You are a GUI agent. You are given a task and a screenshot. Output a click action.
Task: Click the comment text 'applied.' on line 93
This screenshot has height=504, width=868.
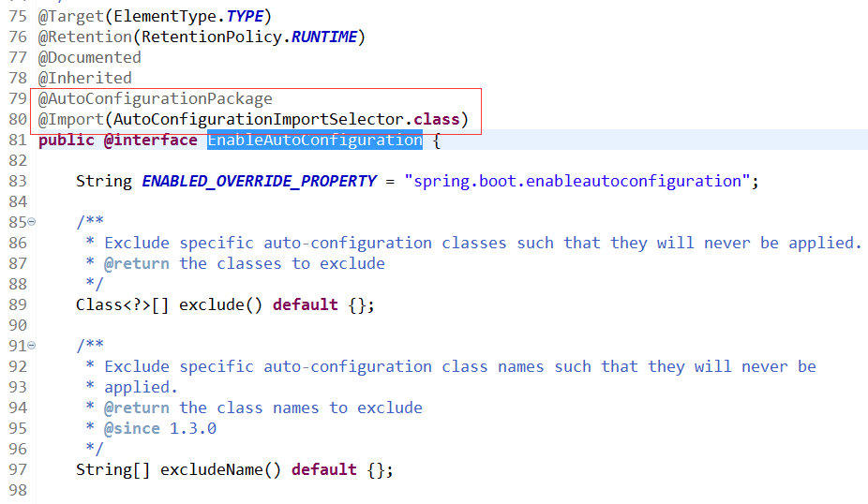[142, 388]
